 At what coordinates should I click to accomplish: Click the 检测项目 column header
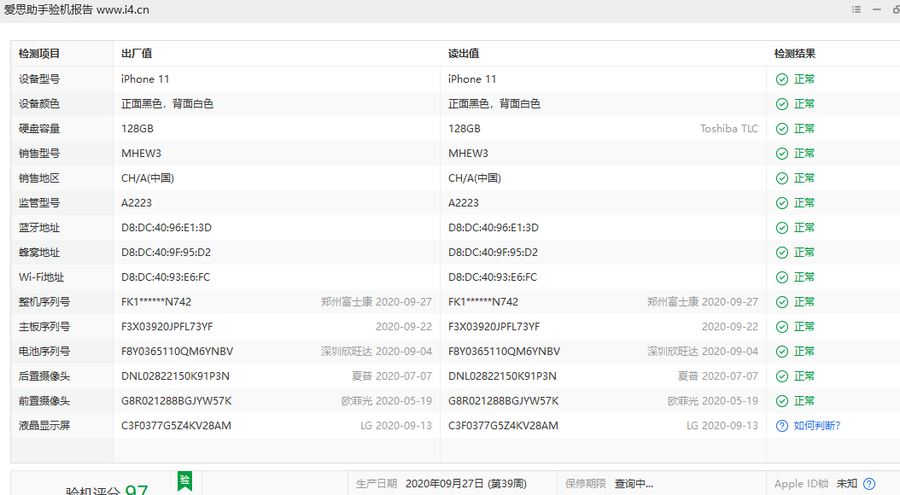39,53
